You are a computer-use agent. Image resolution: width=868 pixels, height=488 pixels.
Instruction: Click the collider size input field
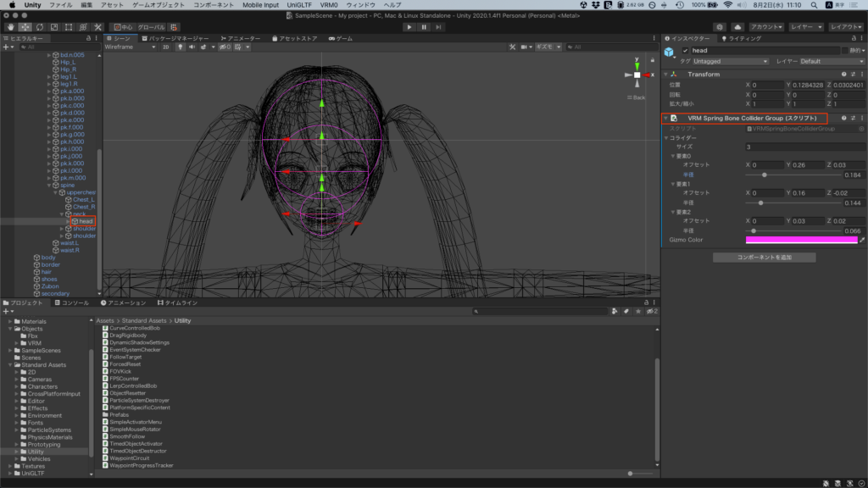[804, 147]
